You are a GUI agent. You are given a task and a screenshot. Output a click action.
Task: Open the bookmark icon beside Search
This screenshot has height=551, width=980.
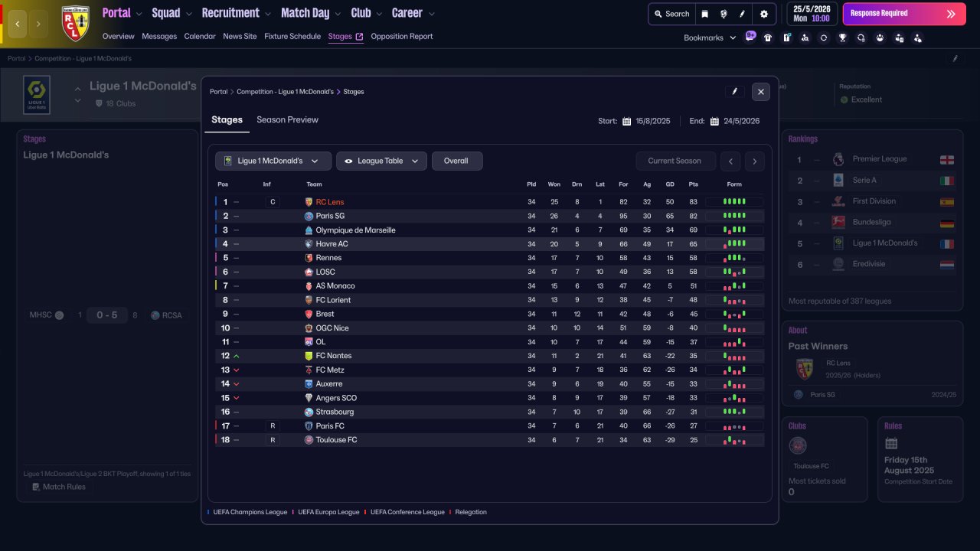pos(705,14)
